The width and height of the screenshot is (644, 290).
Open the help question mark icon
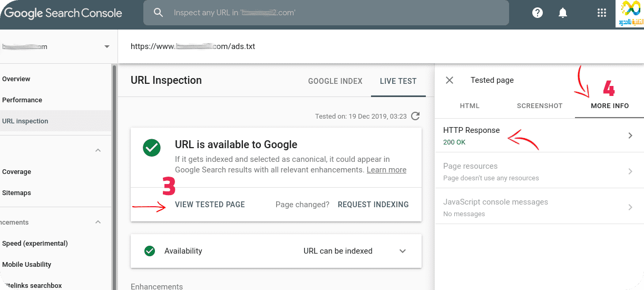tap(538, 13)
